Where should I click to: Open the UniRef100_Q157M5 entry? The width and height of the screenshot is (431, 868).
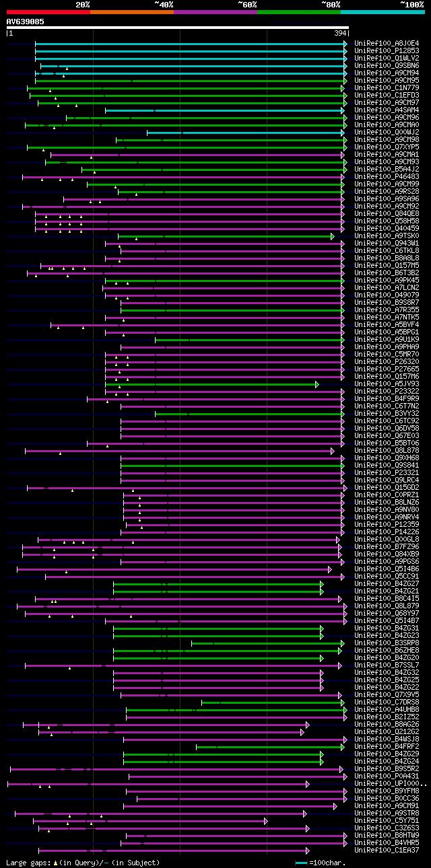point(386,265)
